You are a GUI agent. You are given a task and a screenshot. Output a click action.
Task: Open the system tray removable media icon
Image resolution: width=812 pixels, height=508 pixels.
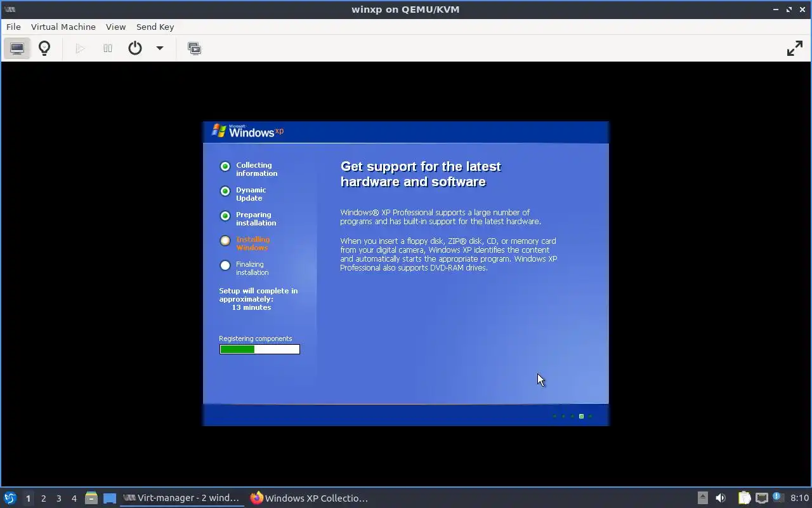click(702, 498)
